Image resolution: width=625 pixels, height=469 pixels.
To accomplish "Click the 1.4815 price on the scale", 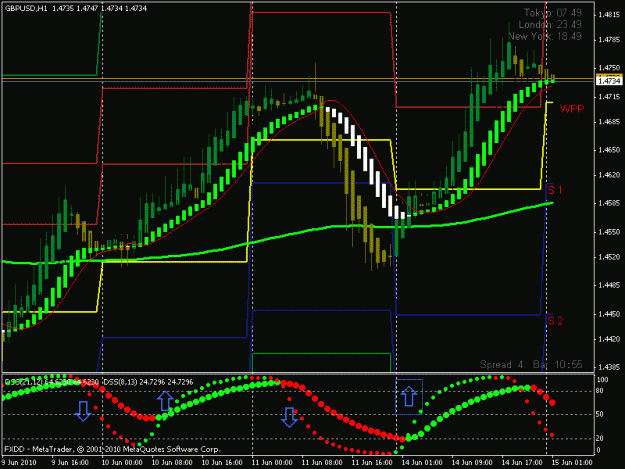I will [x=609, y=15].
